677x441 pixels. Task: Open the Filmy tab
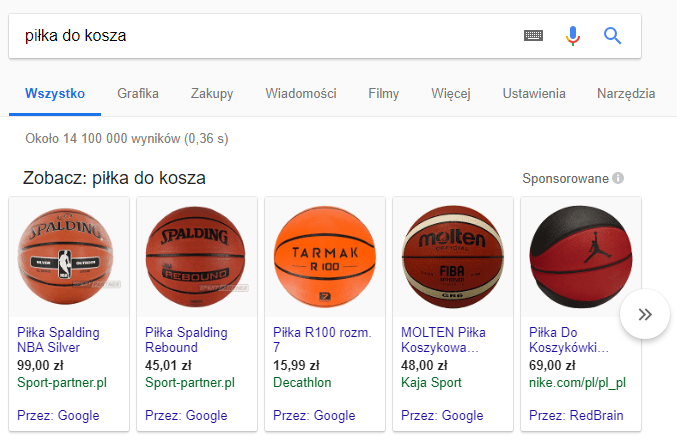pyautogui.click(x=383, y=94)
